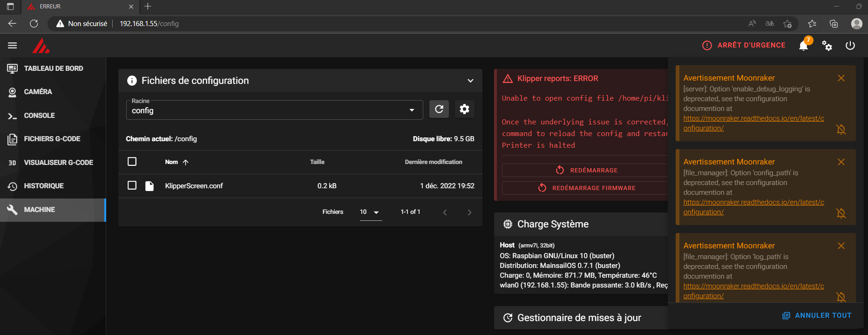This screenshot has height=335, width=868.
Task: Click REDÉMARRAGE to restart Klipper
Action: [x=586, y=170]
